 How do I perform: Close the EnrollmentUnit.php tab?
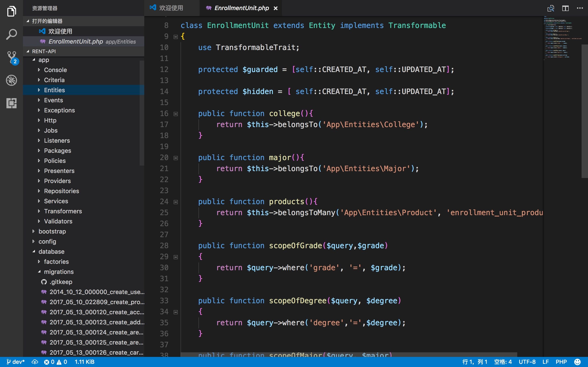point(276,8)
